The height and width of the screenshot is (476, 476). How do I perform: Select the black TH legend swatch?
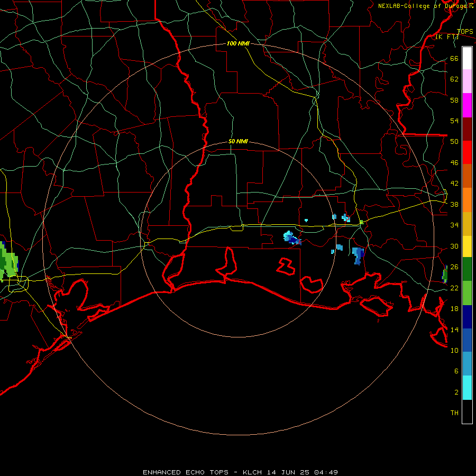[x=467, y=411]
